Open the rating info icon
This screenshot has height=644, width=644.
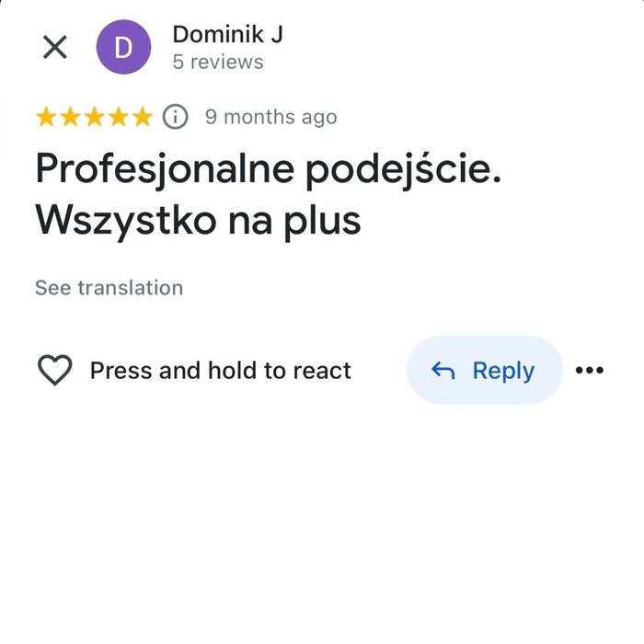[x=175, y=117]
